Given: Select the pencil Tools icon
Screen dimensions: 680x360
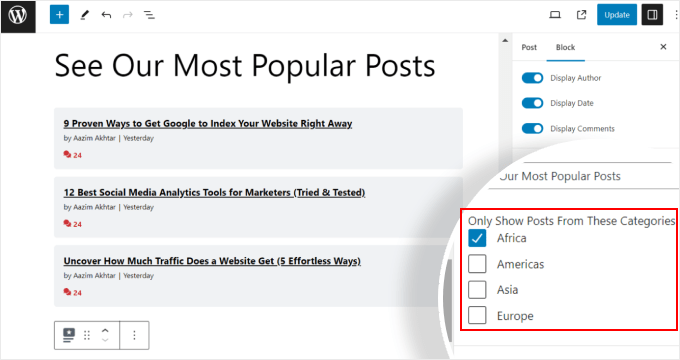Looking at the screenshot, I should (85, 15).
